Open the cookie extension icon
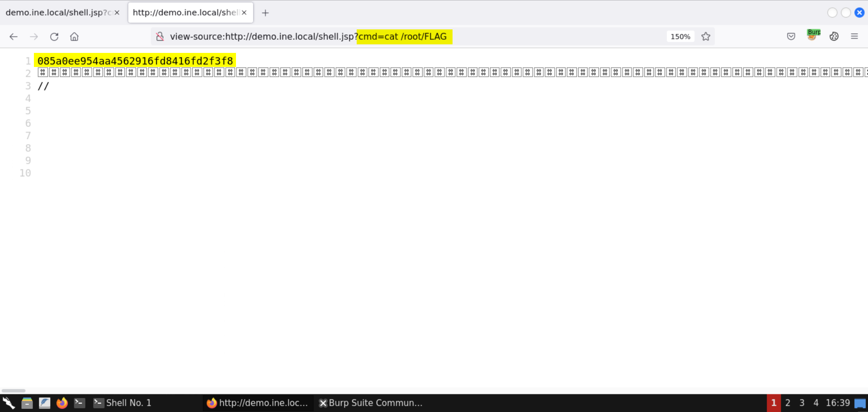This screenshot has width=868, height=412. [x=834, y=37]
